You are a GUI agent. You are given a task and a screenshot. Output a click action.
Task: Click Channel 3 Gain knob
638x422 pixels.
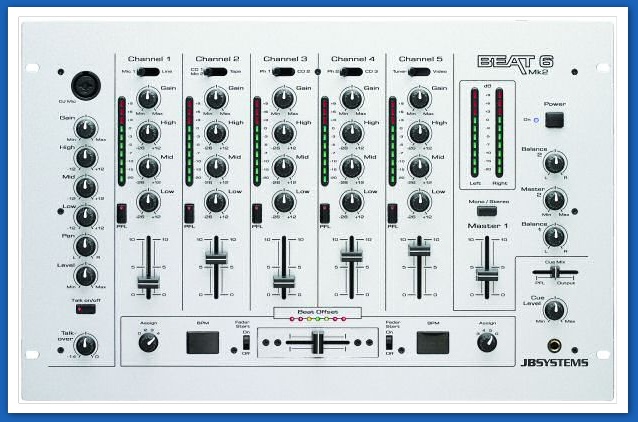[284, 98]
